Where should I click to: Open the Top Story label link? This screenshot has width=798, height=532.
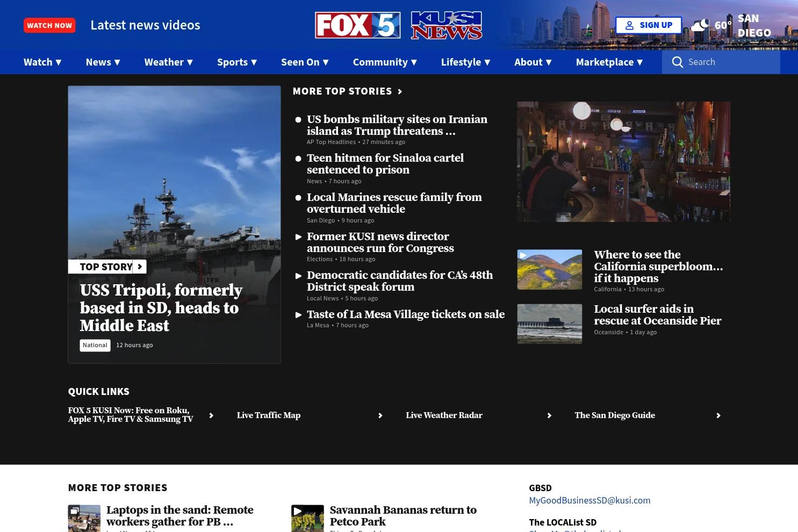click(x=106, y=267)
